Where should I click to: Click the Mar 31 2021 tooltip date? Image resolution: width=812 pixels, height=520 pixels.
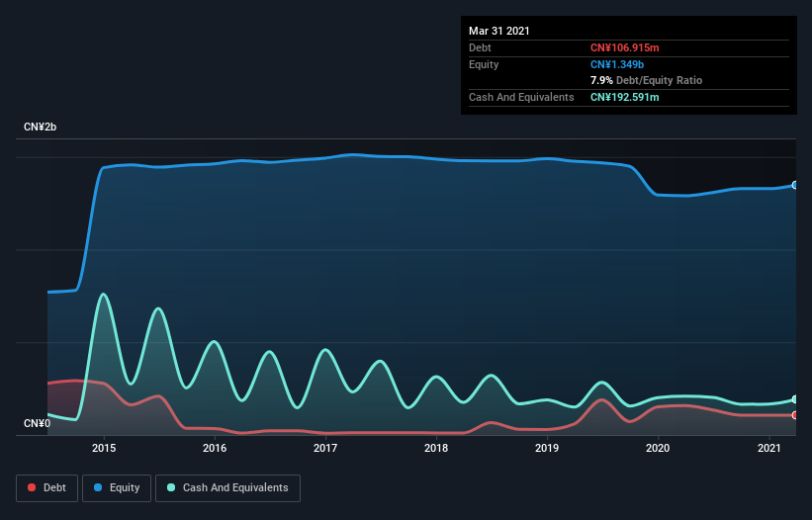[x=499, y=31]
